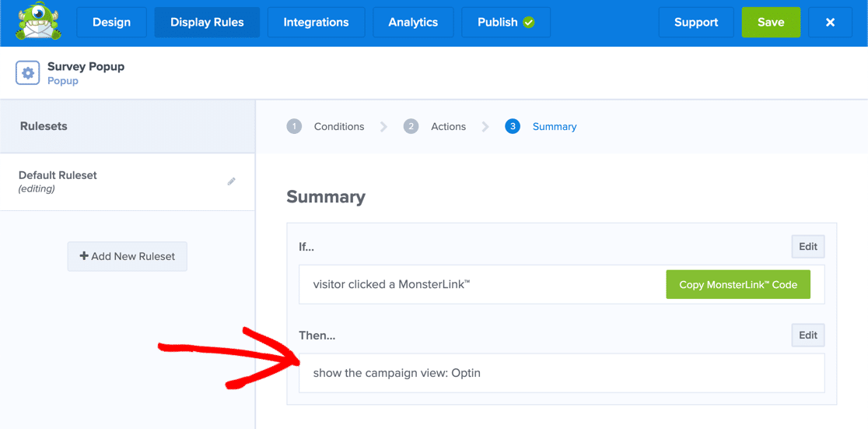The height and width of the screenshot is (429, 868).
Task: Switch to the Display Rules tab
Action: tap(207, 22)
